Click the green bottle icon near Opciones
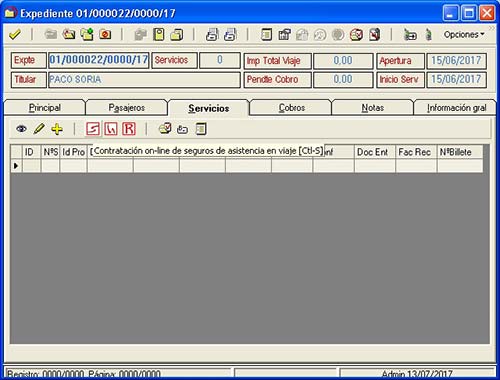 click(429, 35)
